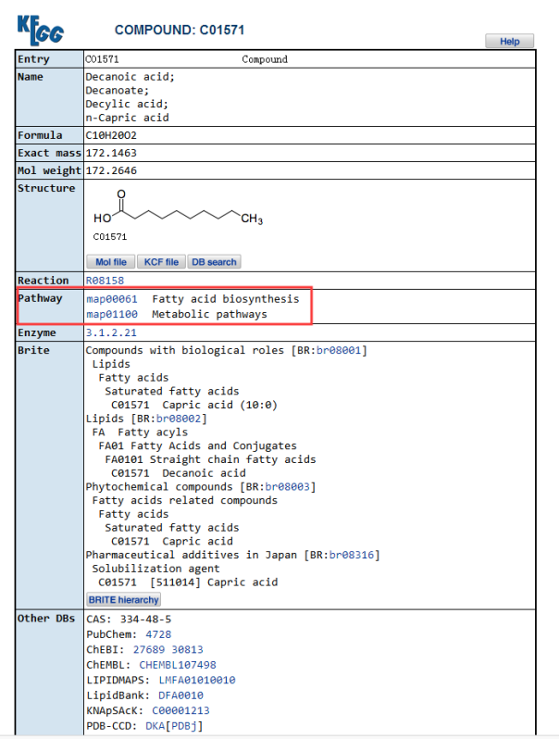560x739 pixels.
Task: Click the BRITE hierarchy button
Action: (x=123, y=599)
